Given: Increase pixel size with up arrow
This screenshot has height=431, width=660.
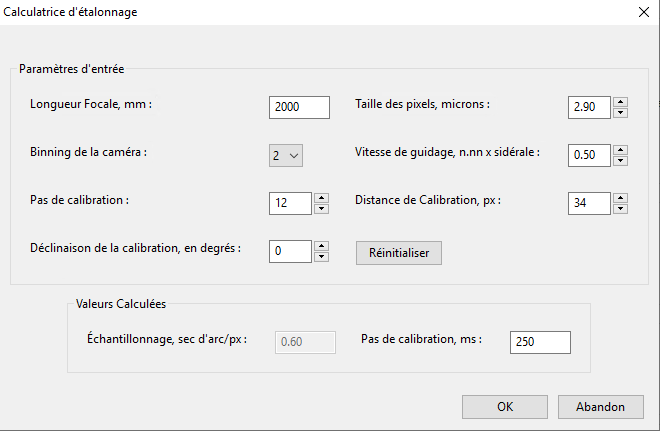Looking at the screenshot, I should pyautogui.click(x=621, y=102).
